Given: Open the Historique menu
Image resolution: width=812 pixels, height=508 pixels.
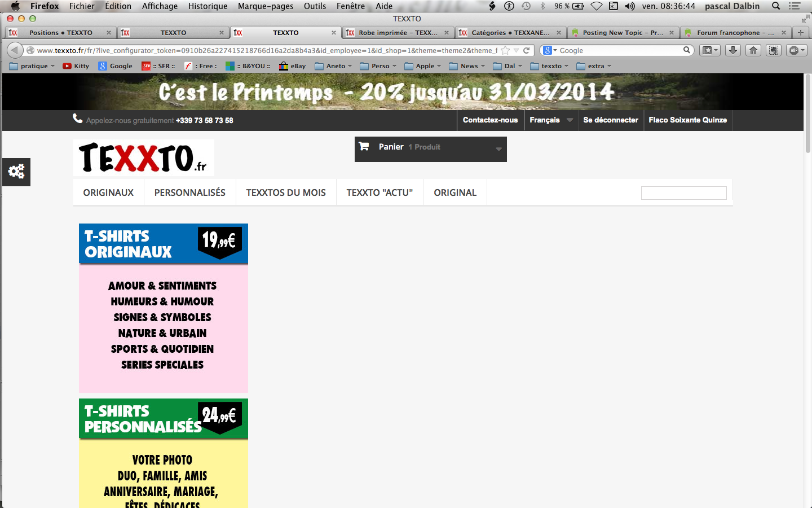Looking at the screenshot, I should point(208,6).
